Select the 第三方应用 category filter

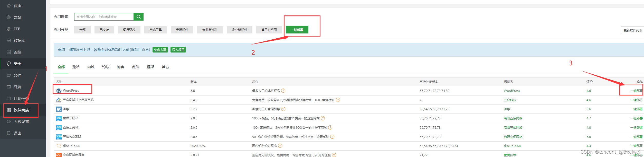269,30
